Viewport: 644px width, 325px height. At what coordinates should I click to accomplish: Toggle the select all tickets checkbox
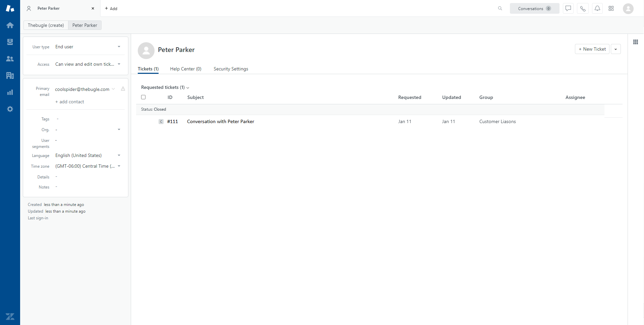tap(143, 97)
